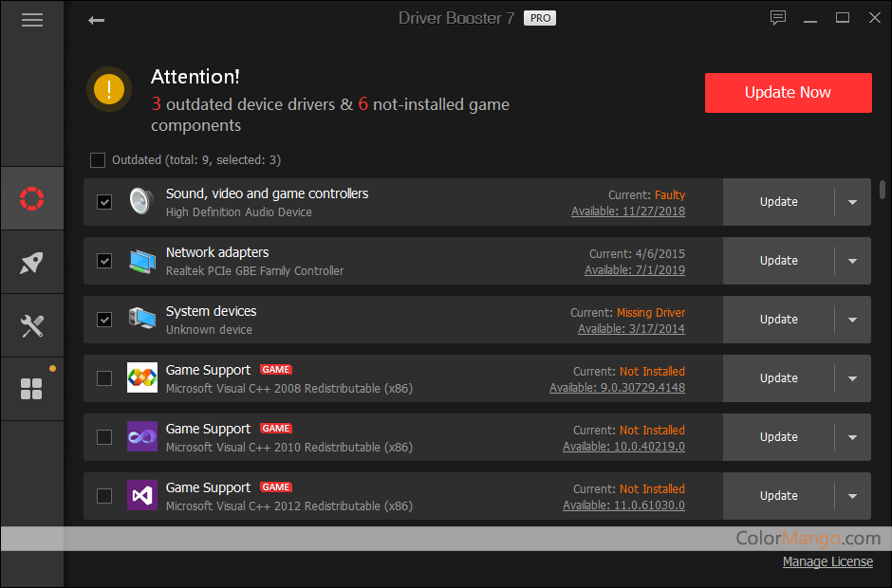
Task: Open the Action Center grid icon
Action: 32,390
